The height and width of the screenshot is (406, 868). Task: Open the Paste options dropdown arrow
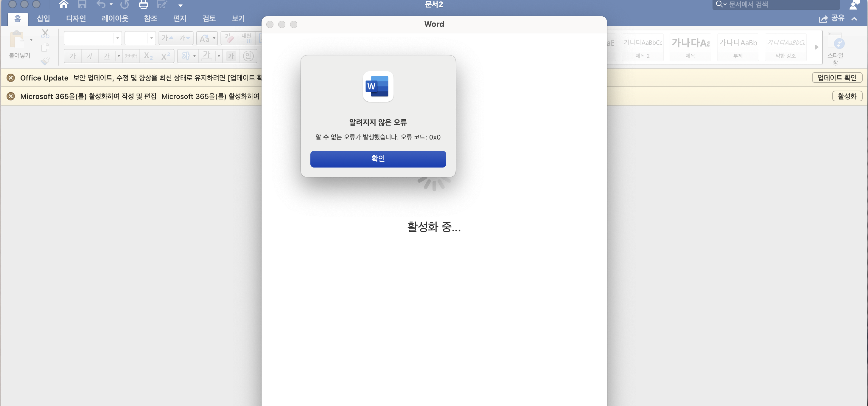point(31,40)
